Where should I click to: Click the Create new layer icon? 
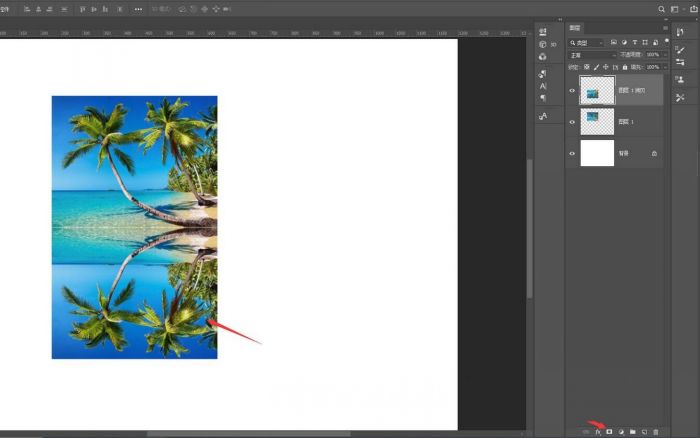pyautogui.click(x=645, y=431)
